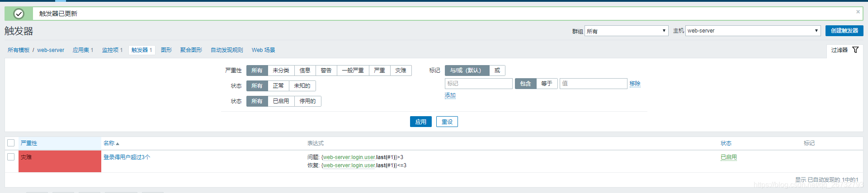Screen dimensions: 868x193
Task: Open the web-server breadcrumb link
Action: click(x=51, y=50)
